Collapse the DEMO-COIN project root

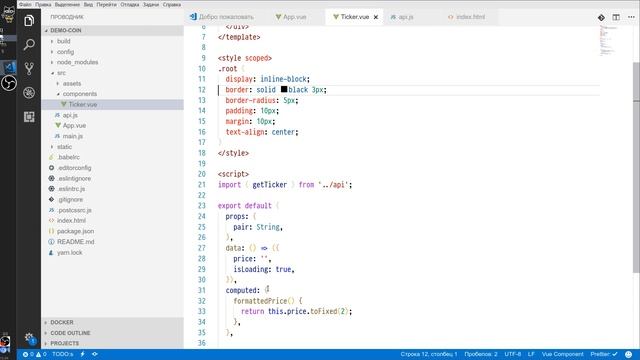[112, 31]
